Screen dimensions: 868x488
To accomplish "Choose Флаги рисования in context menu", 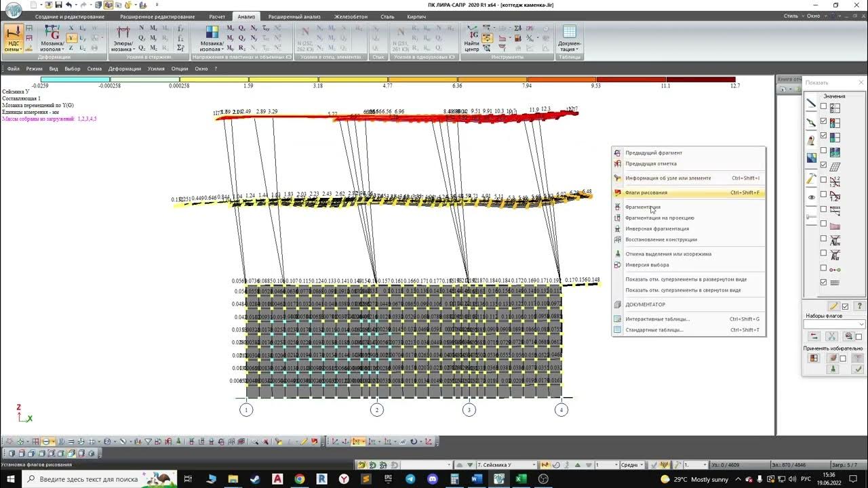I will 688,192.
